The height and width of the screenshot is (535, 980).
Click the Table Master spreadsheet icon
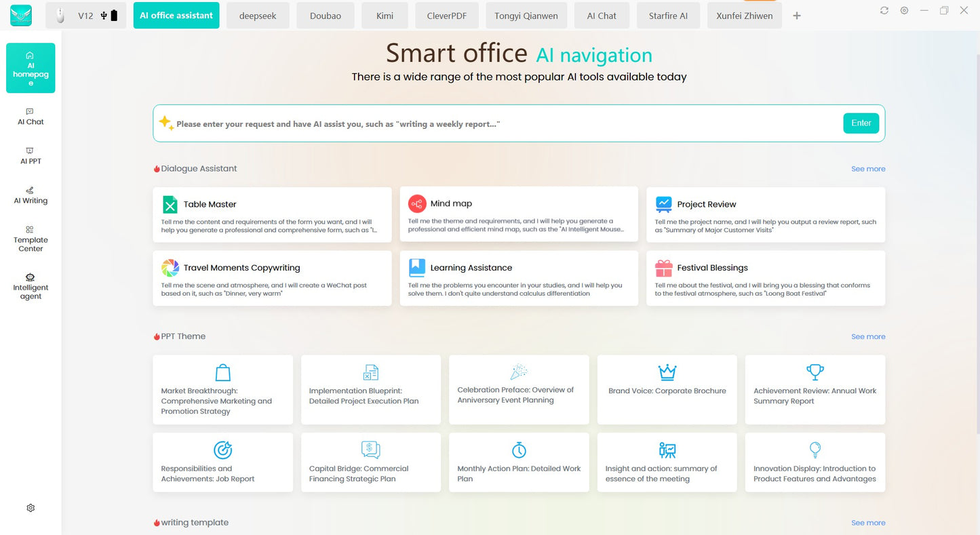tap(170, 204)
